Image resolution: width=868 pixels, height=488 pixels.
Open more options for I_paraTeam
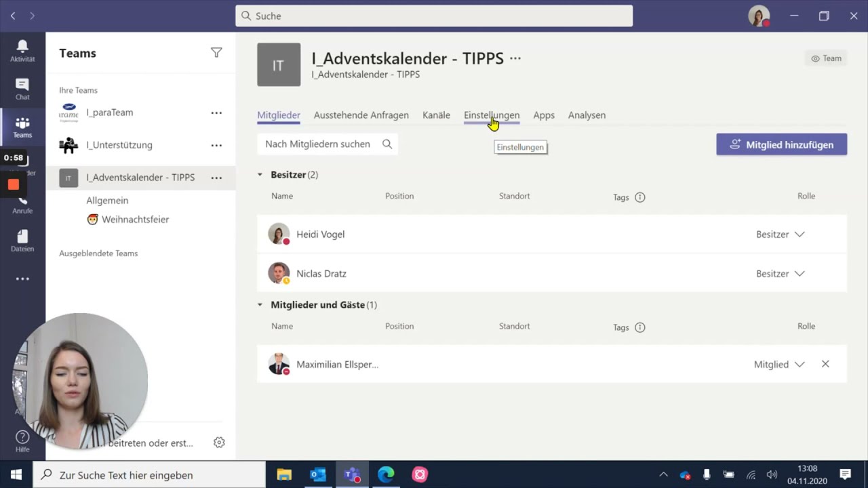click(216, 113)
